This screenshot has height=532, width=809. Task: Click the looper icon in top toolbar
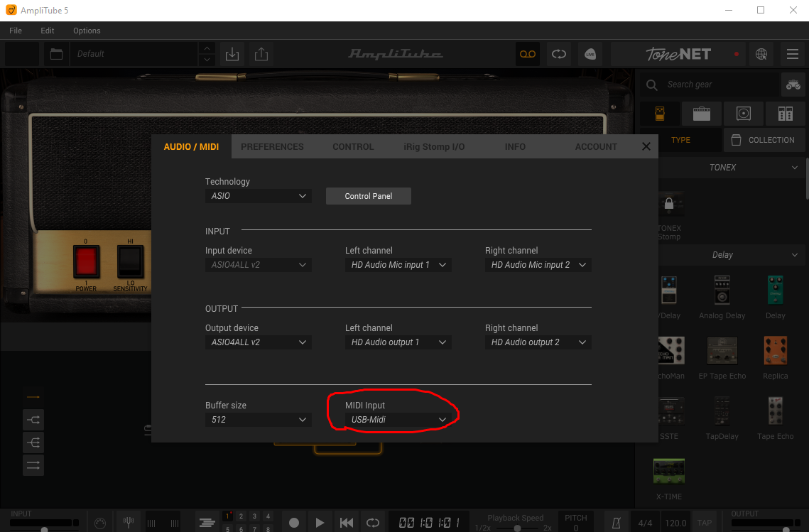click(x=559, y=54)
